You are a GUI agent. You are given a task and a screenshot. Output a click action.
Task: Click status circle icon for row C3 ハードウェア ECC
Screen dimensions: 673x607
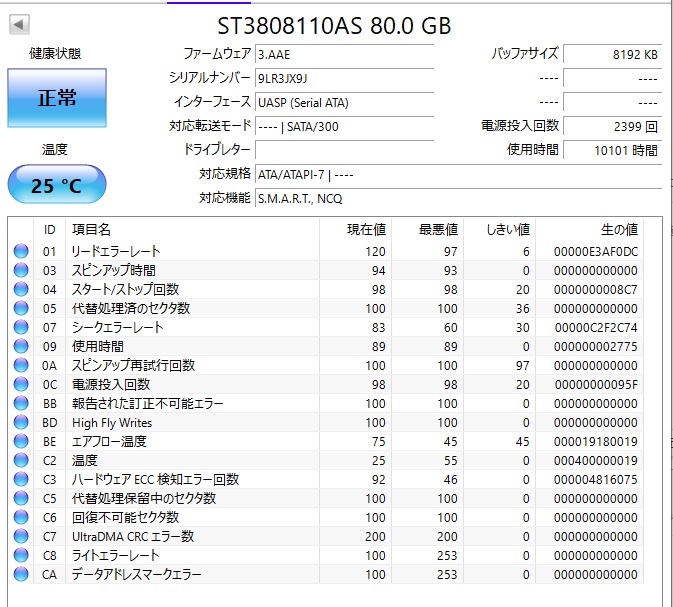21,479
